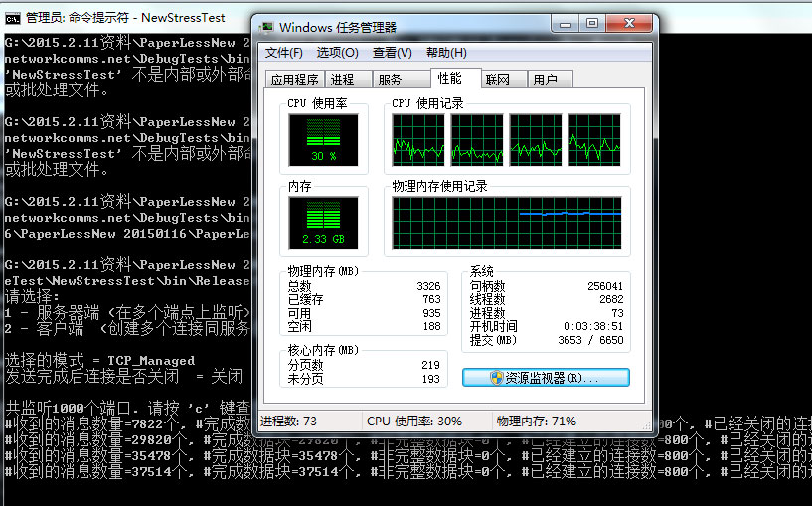Click the 内存 2.33 GB gauge

click(x=324, y=223)
